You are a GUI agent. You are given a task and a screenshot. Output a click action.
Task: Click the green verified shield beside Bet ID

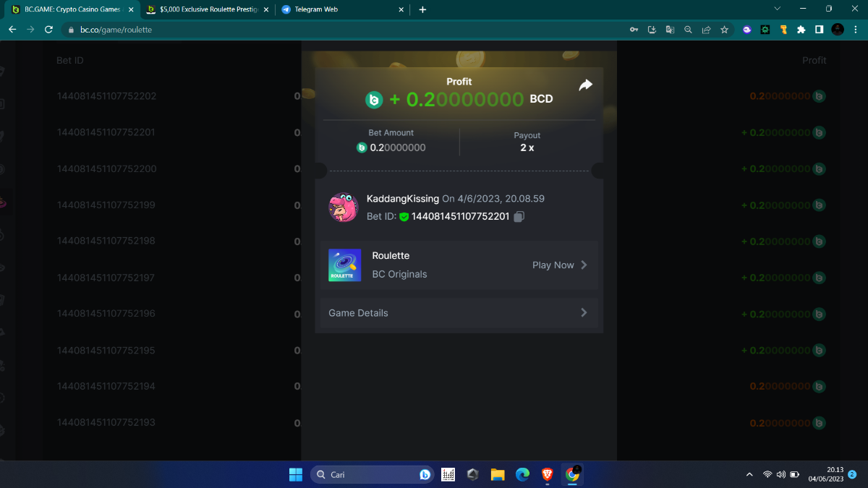tap(404, 216)
